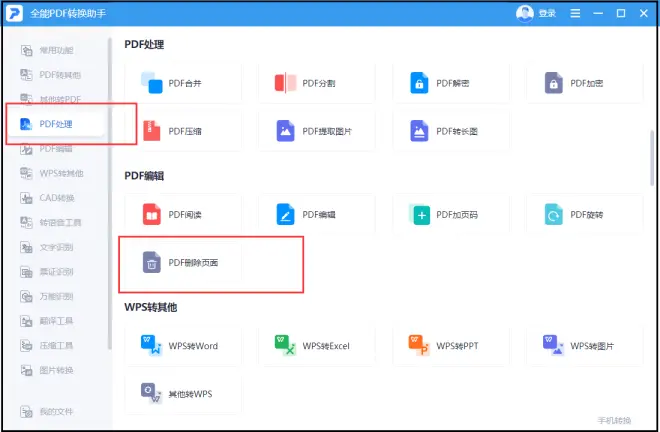Click the WPS转其他 section heading
The width and height of the screenshot is (660, 432).
(151, 307)
